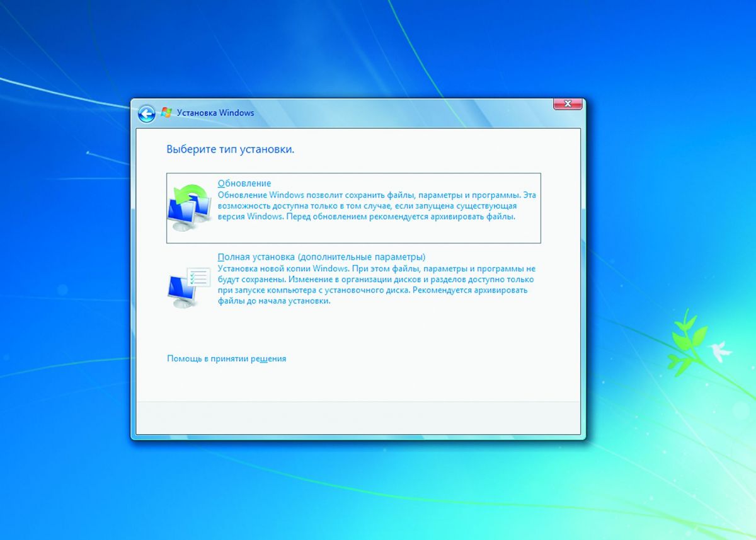The height and width of the screenshot is (540, 756).
Task: Click the Windows flag logo in title bar
Action: pyautogui.click(x=166, y=113)
